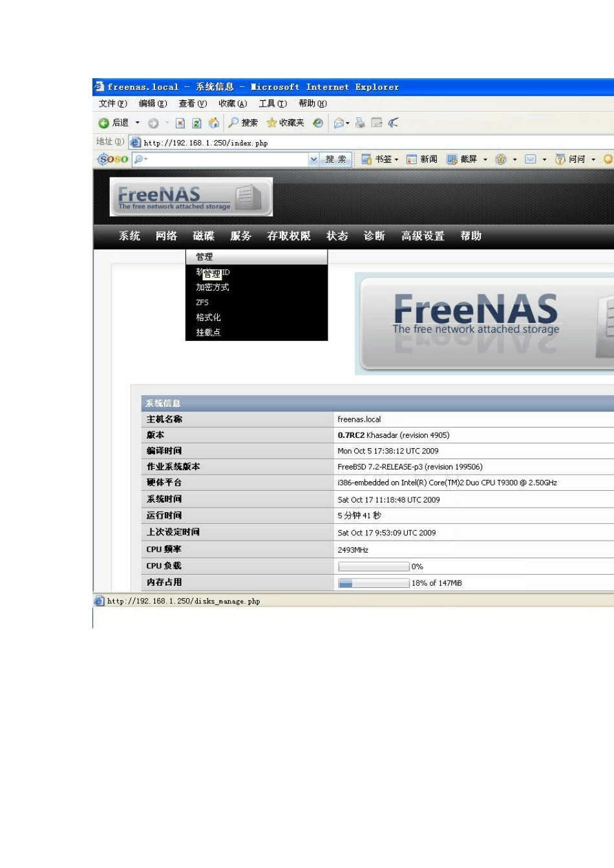Open the 编辑(E) menu

pyautogui.click(x=153, y=103)
